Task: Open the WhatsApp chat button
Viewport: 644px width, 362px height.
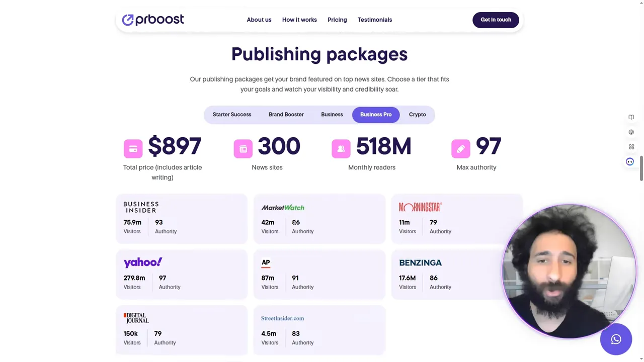Action: (616, 339)
